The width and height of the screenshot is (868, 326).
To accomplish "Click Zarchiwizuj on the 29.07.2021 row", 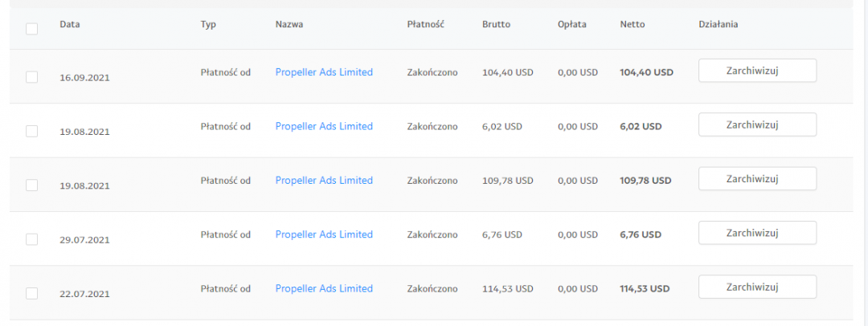I will click(757, 233).
